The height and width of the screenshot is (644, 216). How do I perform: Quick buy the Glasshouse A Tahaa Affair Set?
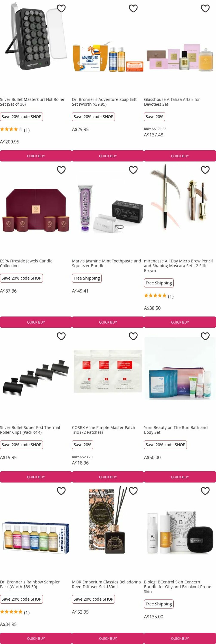(x=180, y=156)
